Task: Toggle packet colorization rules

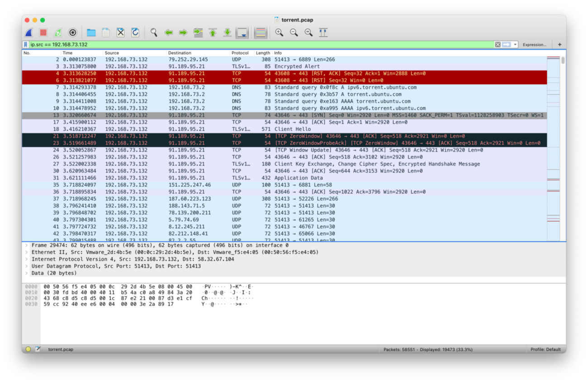Action: point(260,33)
